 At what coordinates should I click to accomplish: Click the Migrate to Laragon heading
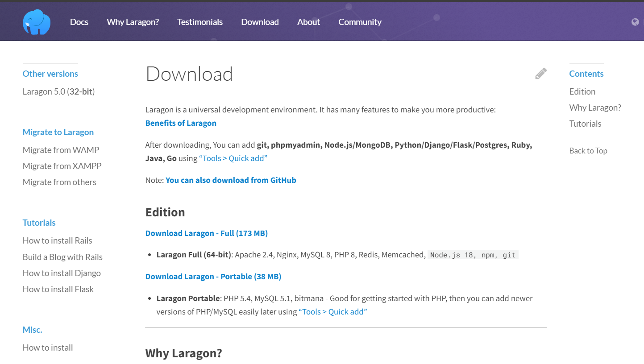click(58, 132)
